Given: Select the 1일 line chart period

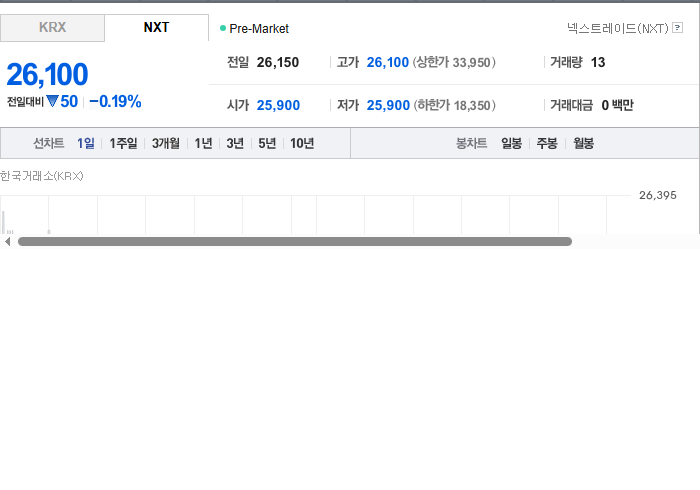Looking at the screenshot, I should [86, 143].
